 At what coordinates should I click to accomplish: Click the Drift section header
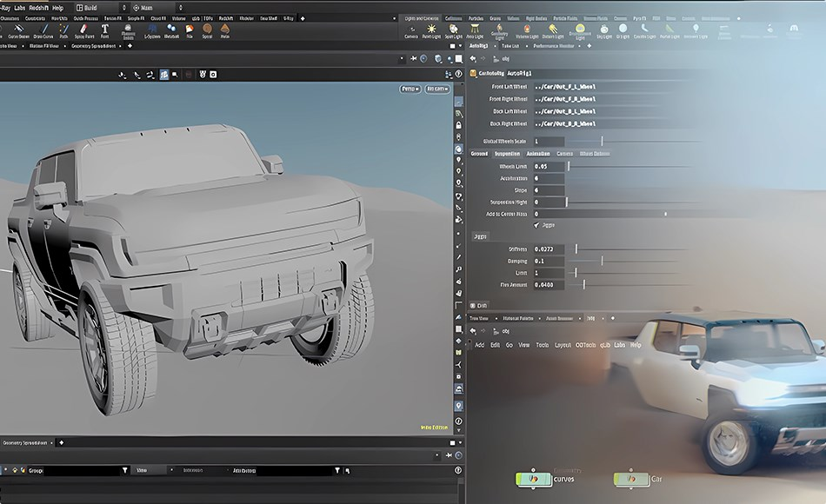click(479, 305)
